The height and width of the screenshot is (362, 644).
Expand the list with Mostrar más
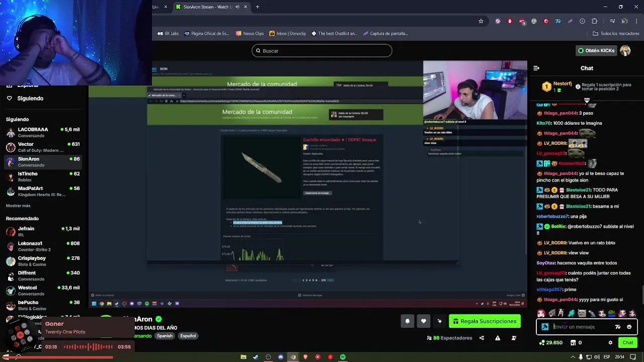pyautogui.click(x=18, y=206)
